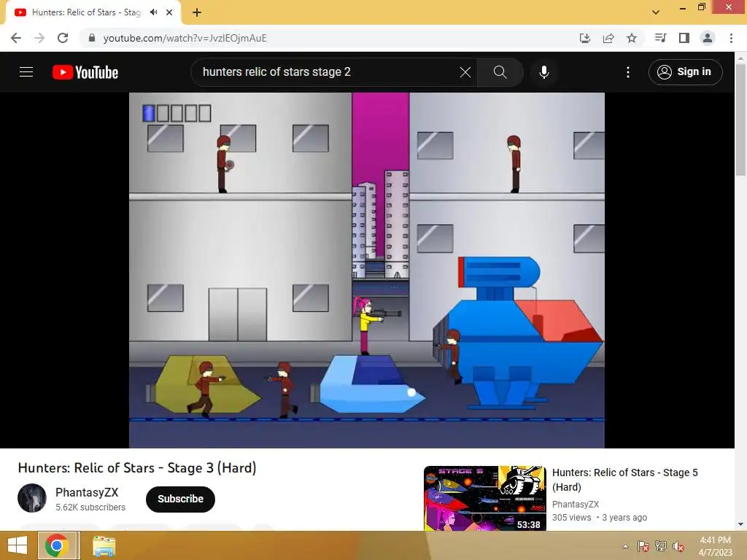
Task: Click the video player to pause
Action: (367, 270)
